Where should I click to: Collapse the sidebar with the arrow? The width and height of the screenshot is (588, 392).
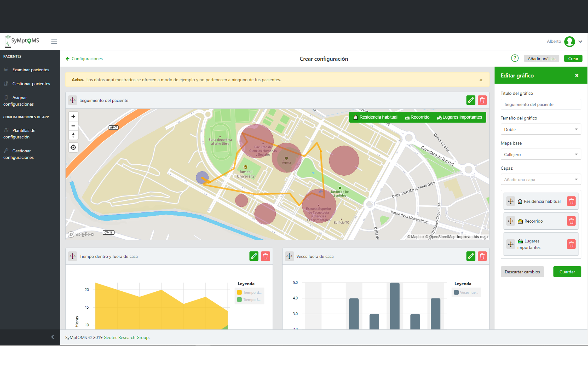pos(53,337)
